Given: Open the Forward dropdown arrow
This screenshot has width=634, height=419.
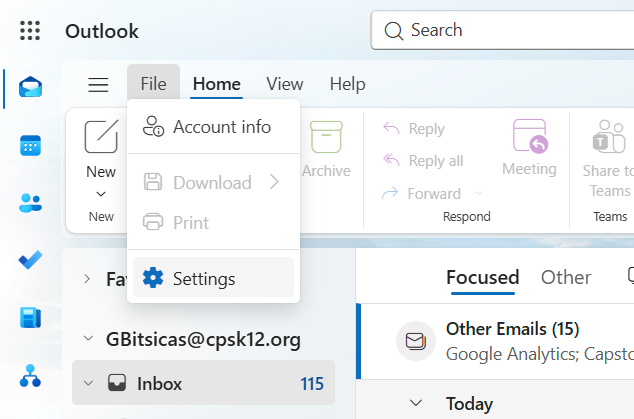Looking at the screenshot, I should (479, 194).
